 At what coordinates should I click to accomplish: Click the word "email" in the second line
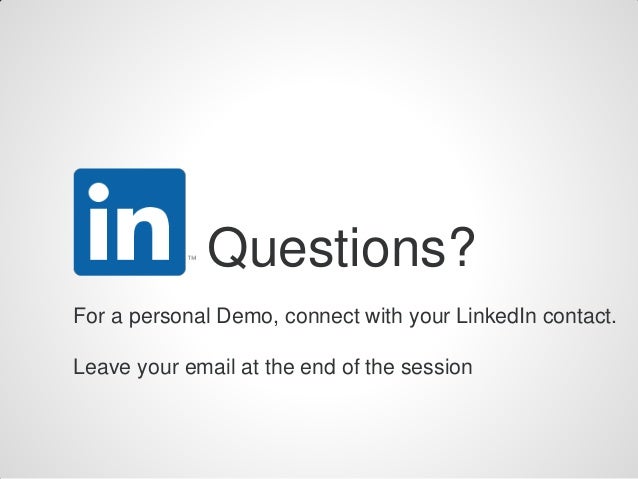coord(210,367)
